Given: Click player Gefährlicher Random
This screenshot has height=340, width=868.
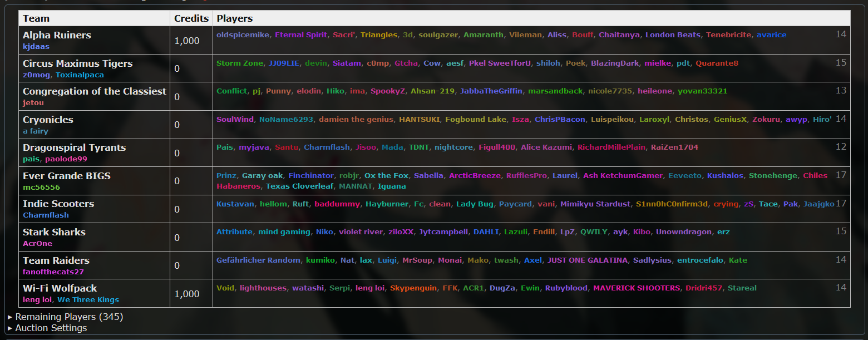Looking at the screenshot, I should [259, 260].
